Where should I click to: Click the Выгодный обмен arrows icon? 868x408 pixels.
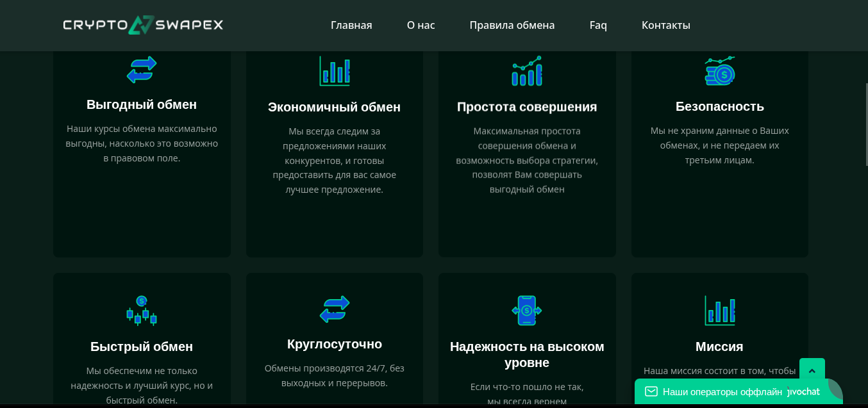click(142, 70)
